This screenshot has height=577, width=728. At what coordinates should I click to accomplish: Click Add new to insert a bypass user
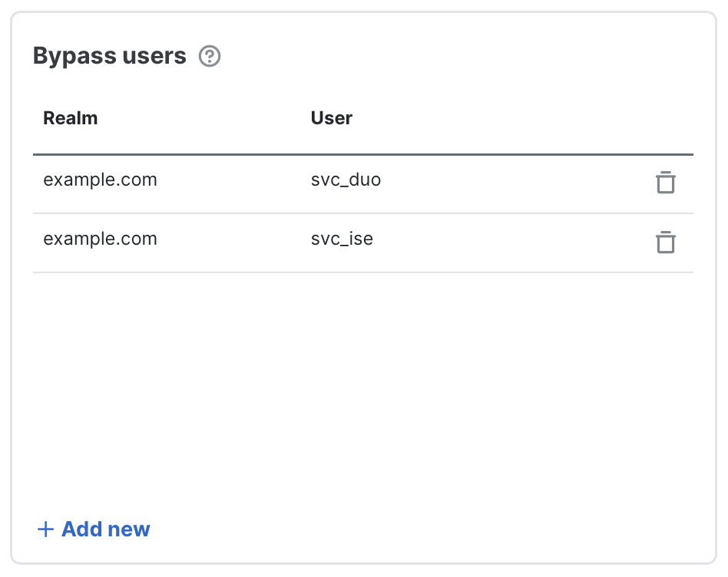(93, 529)
